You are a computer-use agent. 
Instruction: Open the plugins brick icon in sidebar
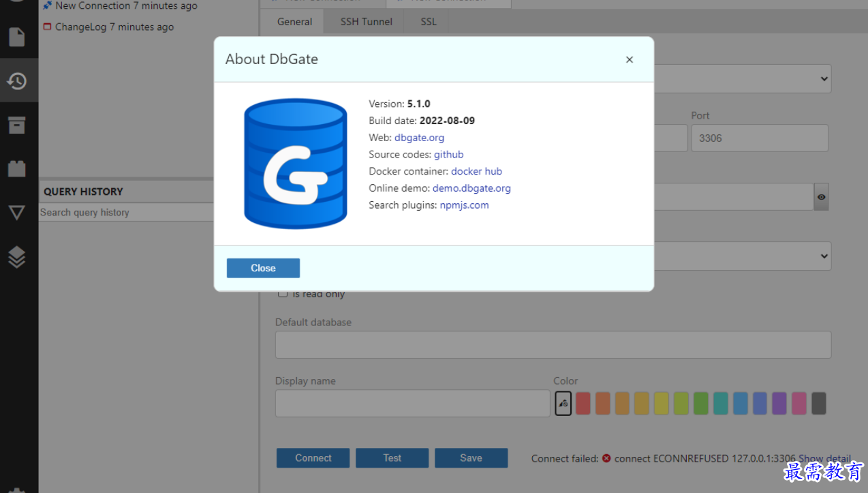pyautogui.click(x=17, y=168)
